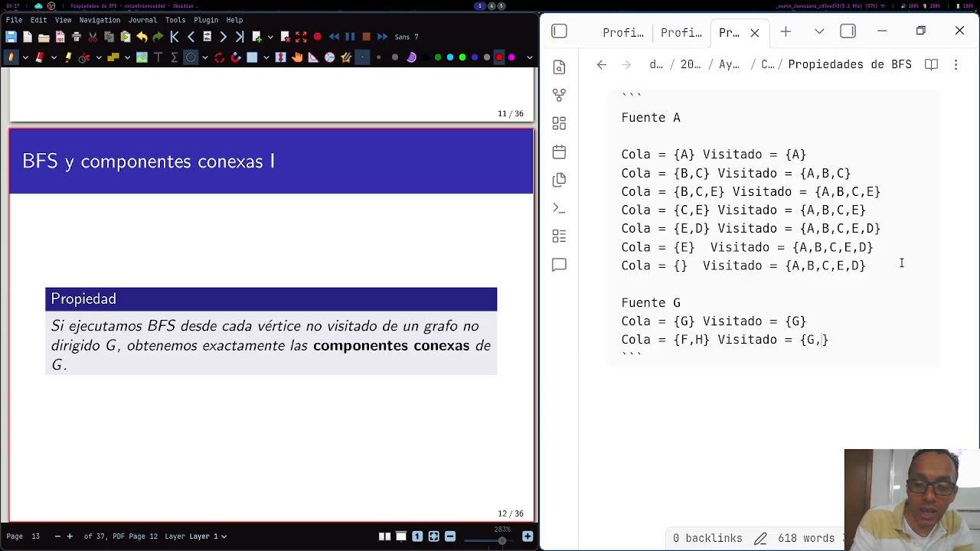Decrease page number with minus stepper
This screenshot has height=551, width=980.
(x=57, y=536)
